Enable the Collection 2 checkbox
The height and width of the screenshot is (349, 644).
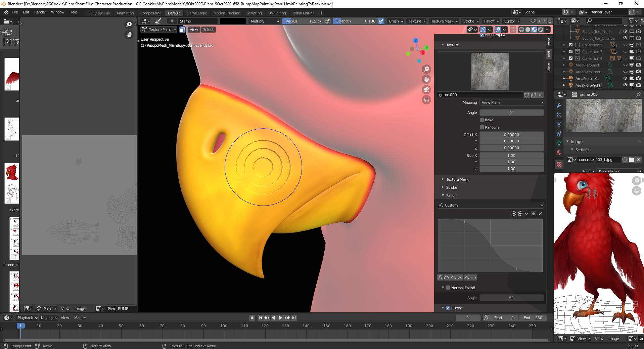coord(570,45)
